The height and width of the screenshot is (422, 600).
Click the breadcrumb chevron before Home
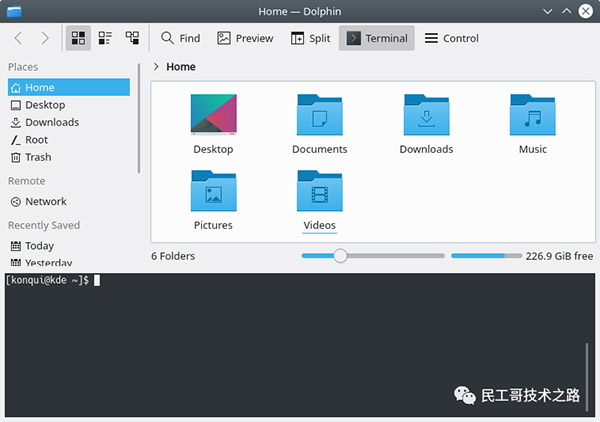pos(156,67)
